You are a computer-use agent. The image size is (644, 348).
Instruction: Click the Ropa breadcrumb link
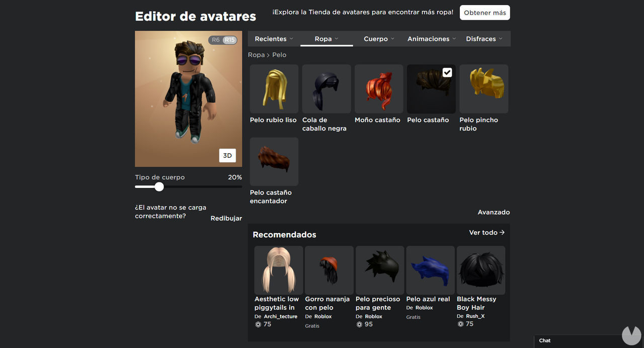tap(256, 55)
